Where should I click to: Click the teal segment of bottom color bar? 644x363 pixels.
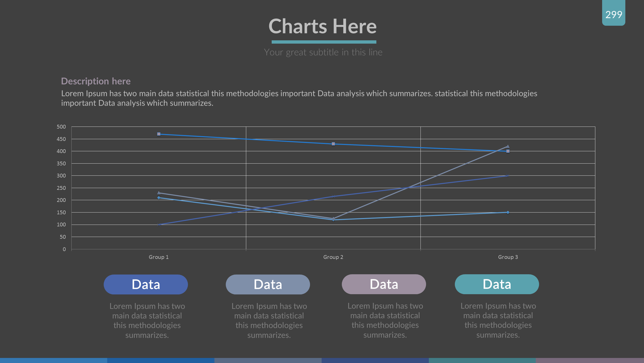(482, 360)
